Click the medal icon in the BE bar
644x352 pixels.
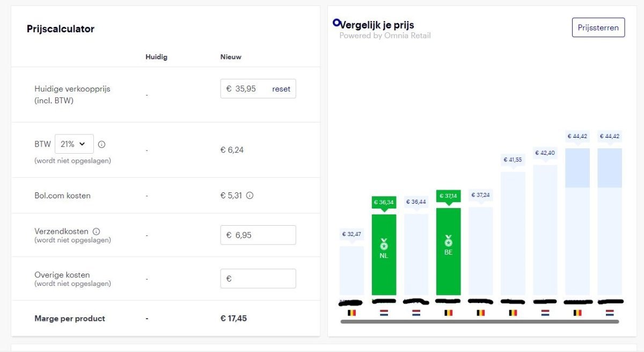448,240
